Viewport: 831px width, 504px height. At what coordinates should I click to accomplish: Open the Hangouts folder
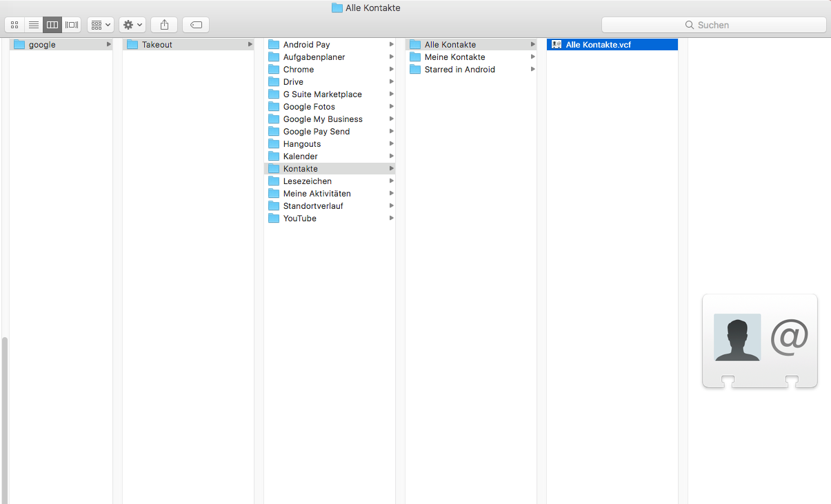pos(330,143)
